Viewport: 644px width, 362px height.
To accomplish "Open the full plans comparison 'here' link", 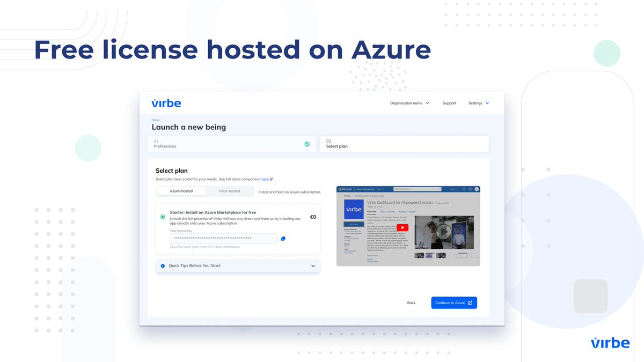I will click(265, 179).
